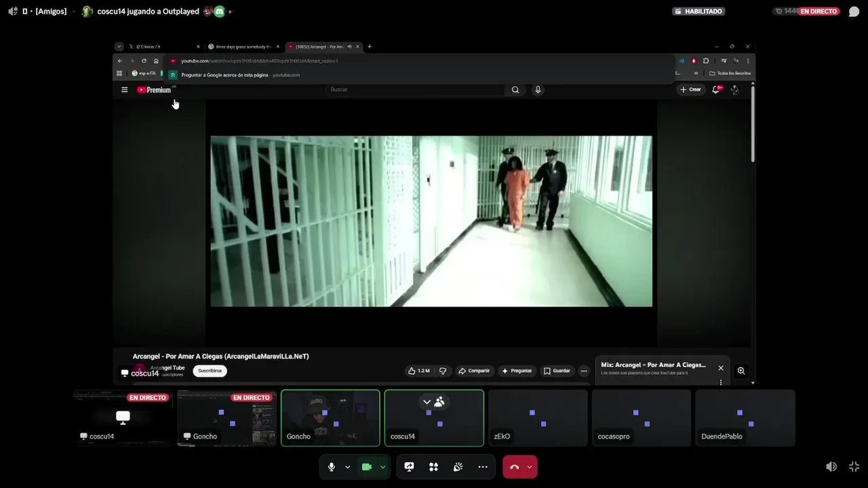Open more video actions ellipsis
Screen dimensions: 868x488
coord(584,371)
